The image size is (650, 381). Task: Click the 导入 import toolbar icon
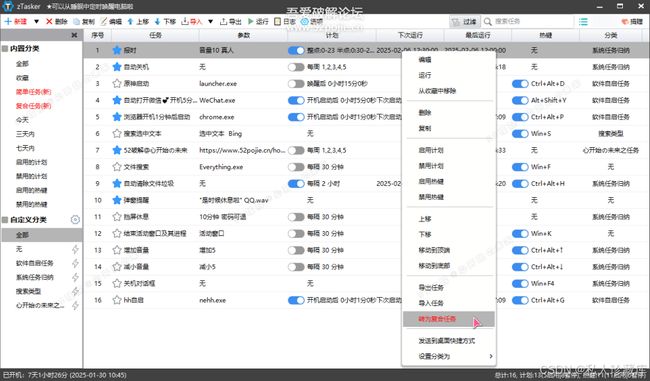(185, 21)
